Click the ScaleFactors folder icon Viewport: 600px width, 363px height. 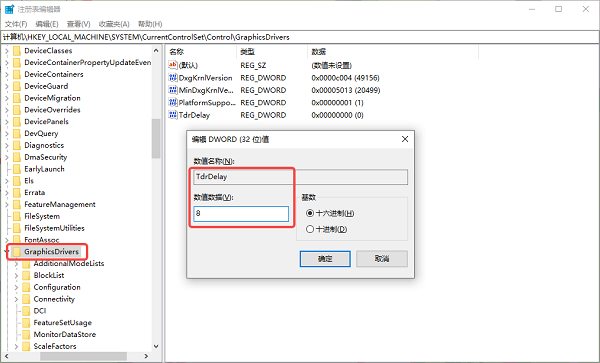(x=26, y=346)
